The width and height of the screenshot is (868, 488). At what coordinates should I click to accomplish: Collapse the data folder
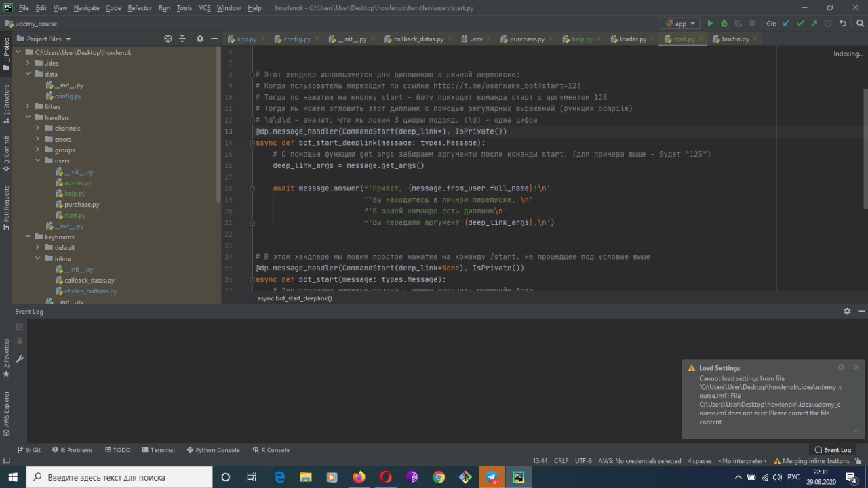(x=28, y=74)
